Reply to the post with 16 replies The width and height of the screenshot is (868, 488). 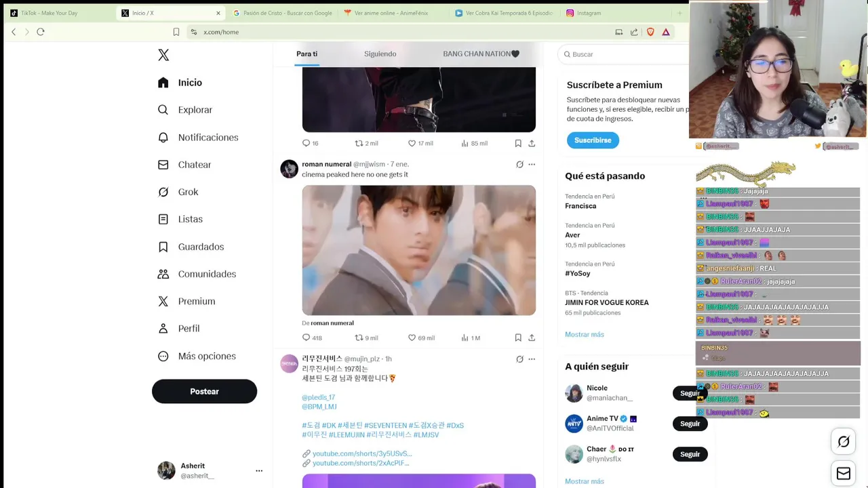(310, 143)
